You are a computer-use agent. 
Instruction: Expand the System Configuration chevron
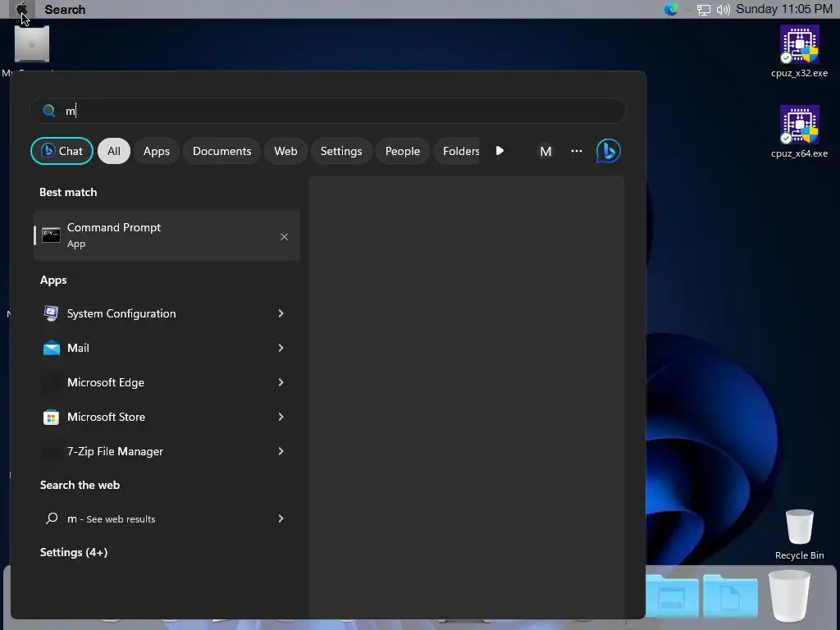[x=281, y=313]
